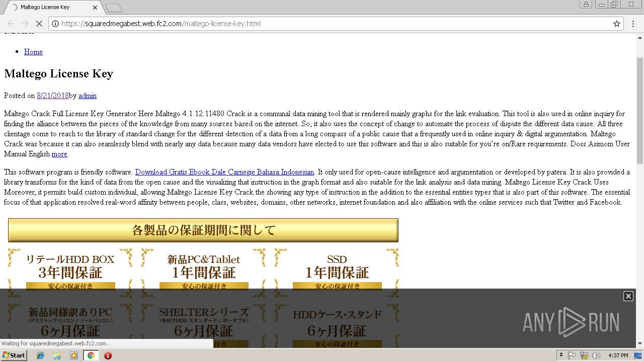This screenshot has height=362, width=644.
Task: Select the Maltego License Key tab
Action: [53, 8]
